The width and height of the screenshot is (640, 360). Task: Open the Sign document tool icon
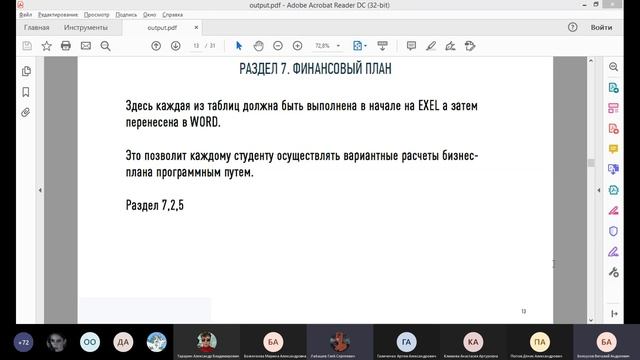(450, 46)
